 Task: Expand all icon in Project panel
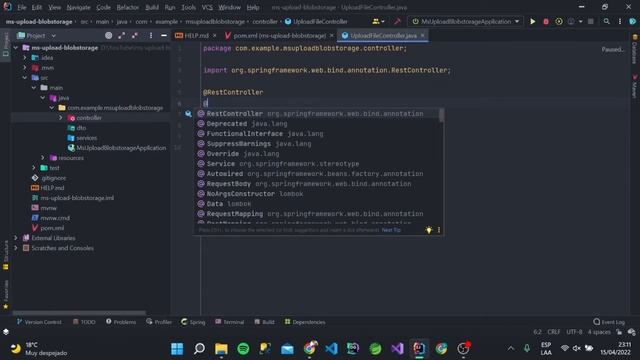pos(122,36)
